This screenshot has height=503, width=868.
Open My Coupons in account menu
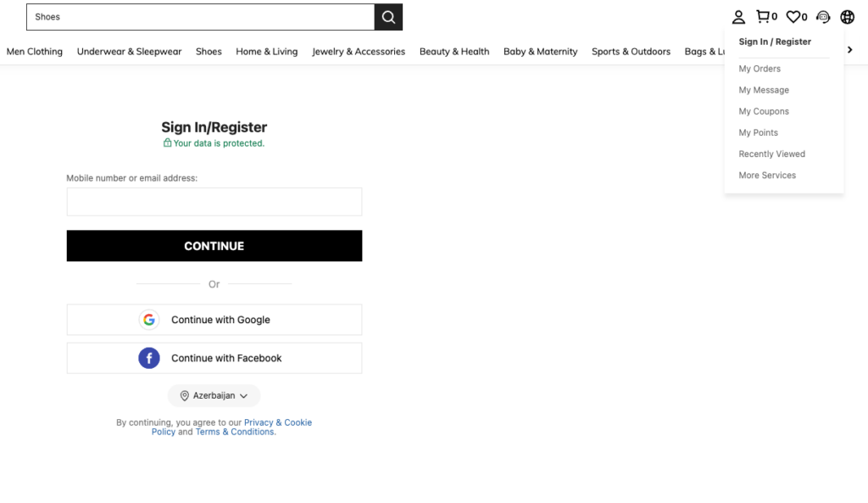(x=764, y=111)
